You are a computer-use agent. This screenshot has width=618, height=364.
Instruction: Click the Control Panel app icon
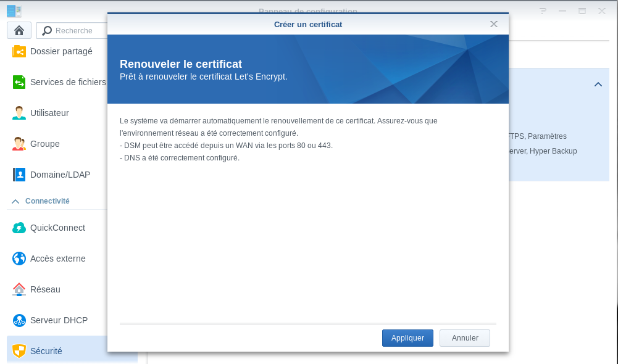click(x=14, y=10)
